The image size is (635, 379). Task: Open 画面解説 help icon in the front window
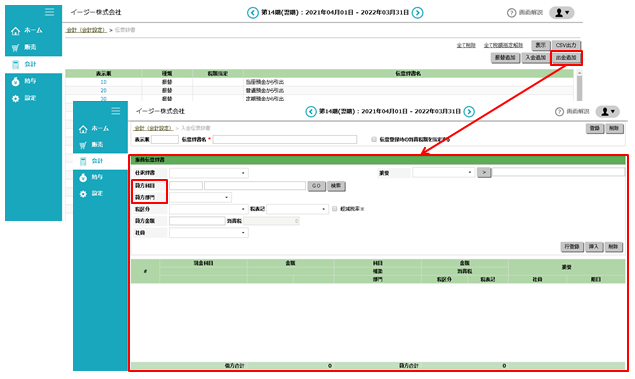click(559, 112)
